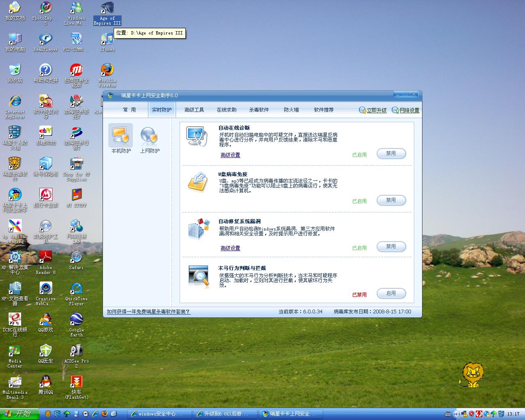Viewport: 525px width, 420px height.
Task: Click the red security shield tray icon
Action: [471, 414]
